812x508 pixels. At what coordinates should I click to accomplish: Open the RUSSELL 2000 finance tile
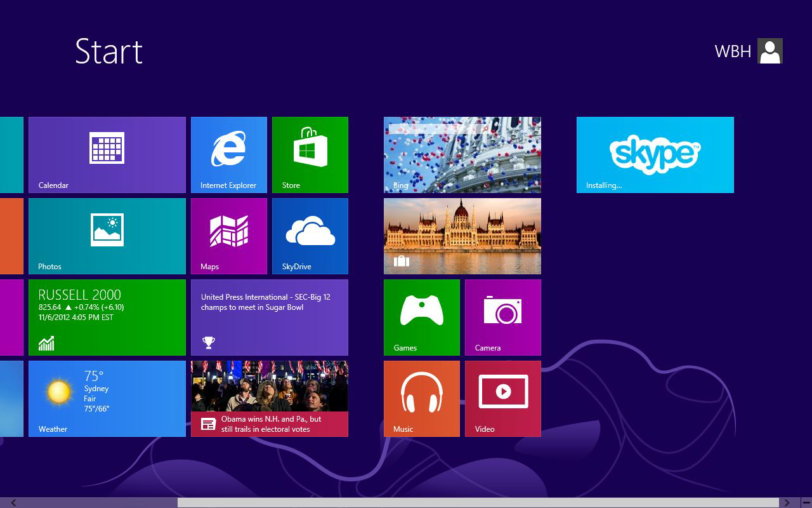pos(107,317)
